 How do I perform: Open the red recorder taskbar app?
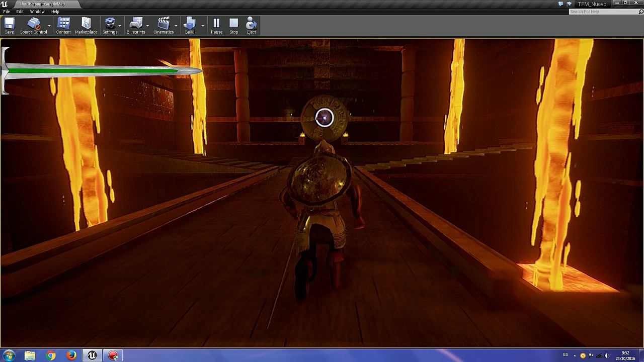click(113, 355)
